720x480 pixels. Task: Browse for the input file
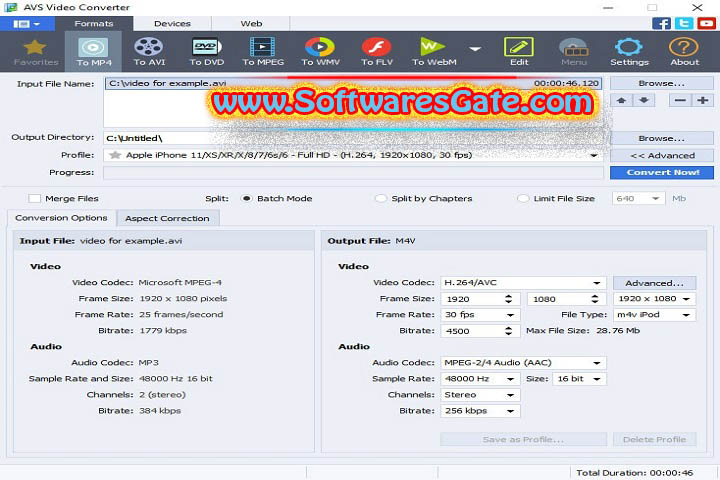pos(662,83)
